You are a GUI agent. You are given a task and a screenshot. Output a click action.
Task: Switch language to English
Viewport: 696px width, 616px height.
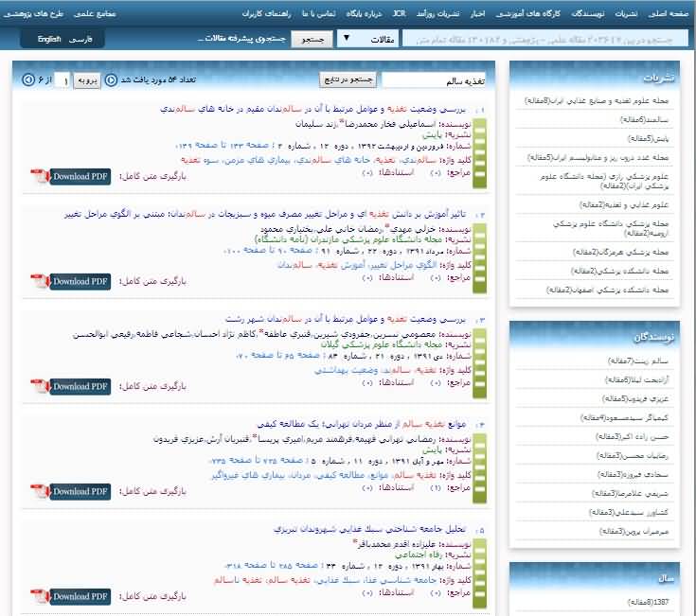[x=49, y=39]
